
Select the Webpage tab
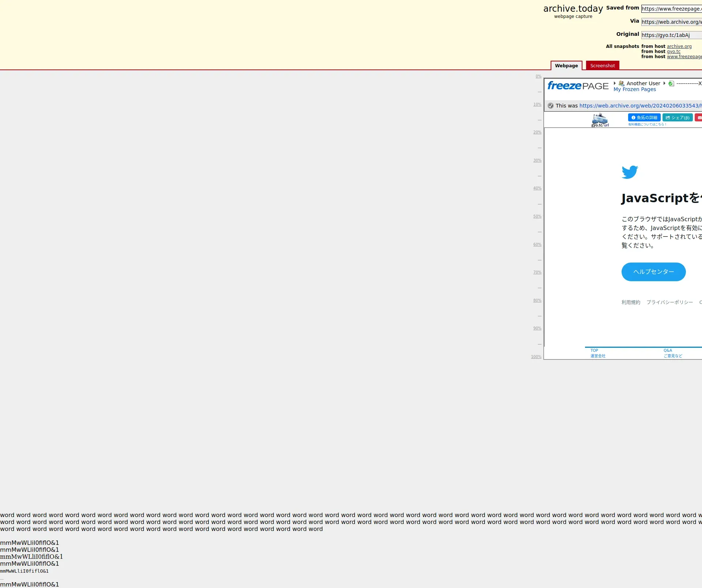coord(566,66)
